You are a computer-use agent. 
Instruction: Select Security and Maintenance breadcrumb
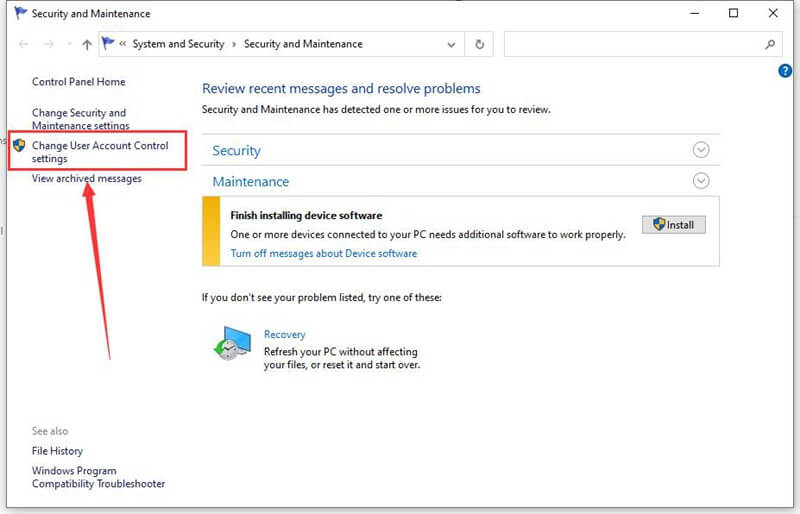coord(303,44)
